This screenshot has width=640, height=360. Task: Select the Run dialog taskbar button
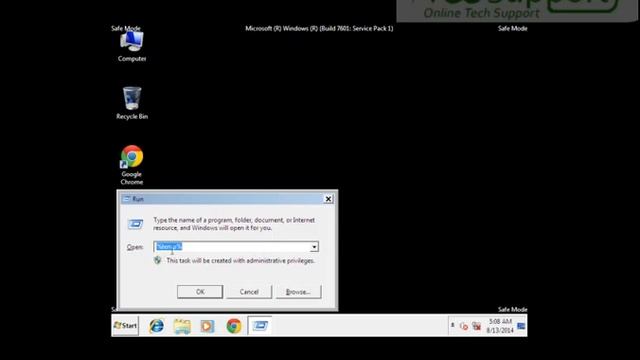click(260, 326)
